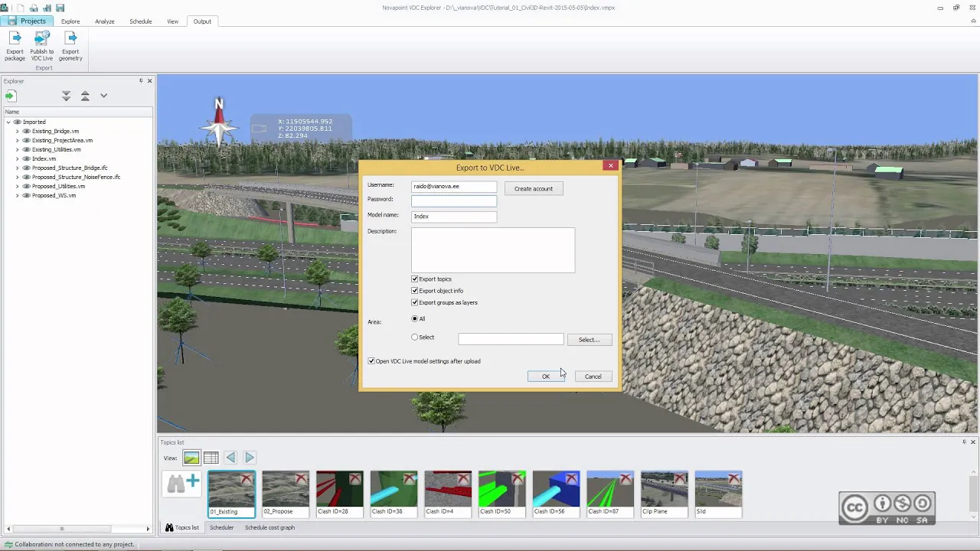
Task: Collapse the Imported tree node
Action: [8, 122]
